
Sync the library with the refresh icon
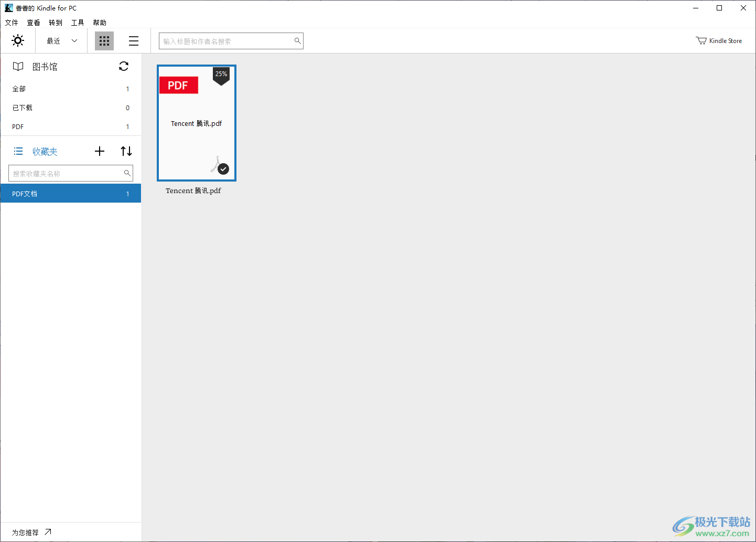(124, 66)
